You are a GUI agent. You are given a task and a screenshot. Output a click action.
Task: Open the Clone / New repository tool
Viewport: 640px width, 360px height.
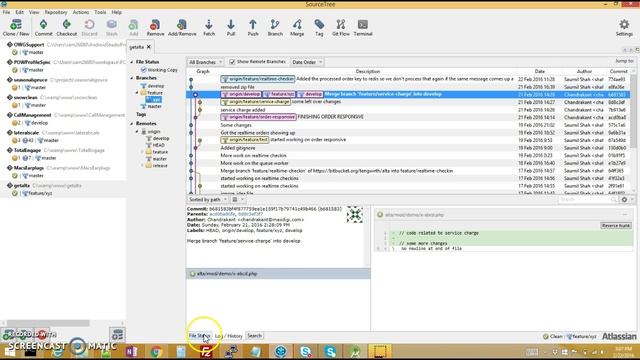(x=16, y=28)
